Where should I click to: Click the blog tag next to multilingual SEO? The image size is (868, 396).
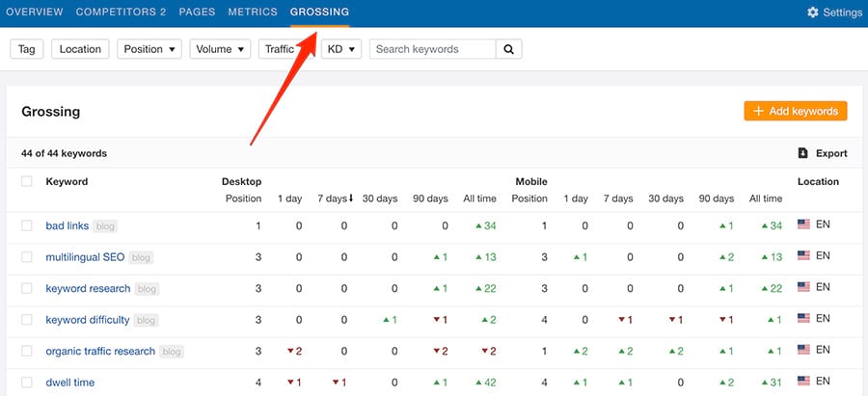(141, 257)
